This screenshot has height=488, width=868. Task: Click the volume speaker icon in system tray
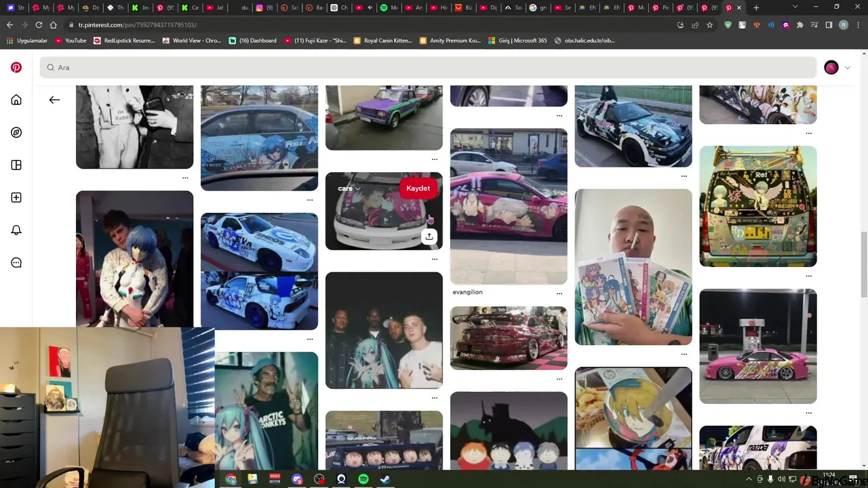(781, 479)
